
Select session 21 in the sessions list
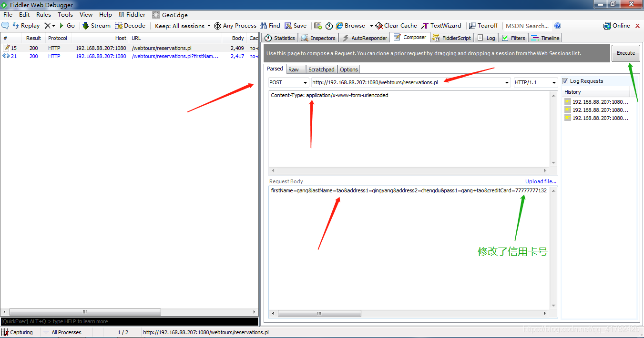[x=129, y=56]
